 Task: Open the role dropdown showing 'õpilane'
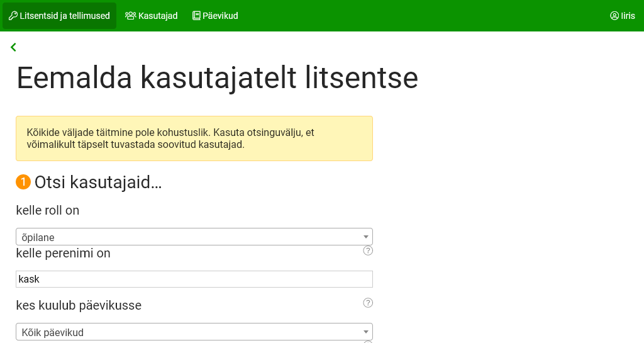coord(189,237)
